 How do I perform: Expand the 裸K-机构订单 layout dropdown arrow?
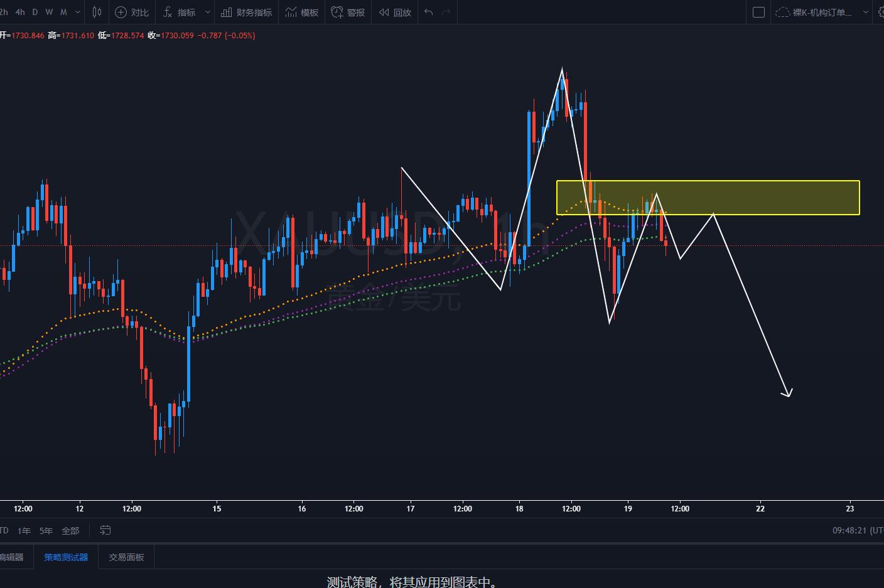866,12
